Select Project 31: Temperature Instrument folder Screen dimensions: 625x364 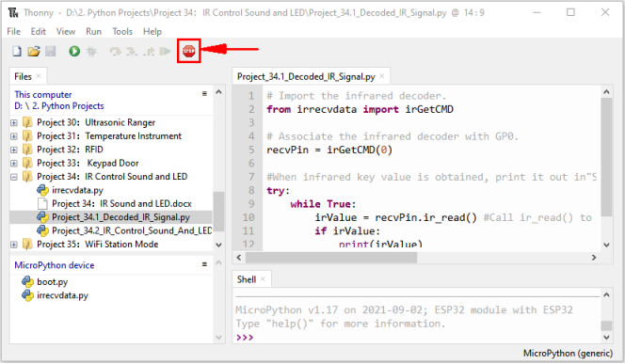point(109,136)
